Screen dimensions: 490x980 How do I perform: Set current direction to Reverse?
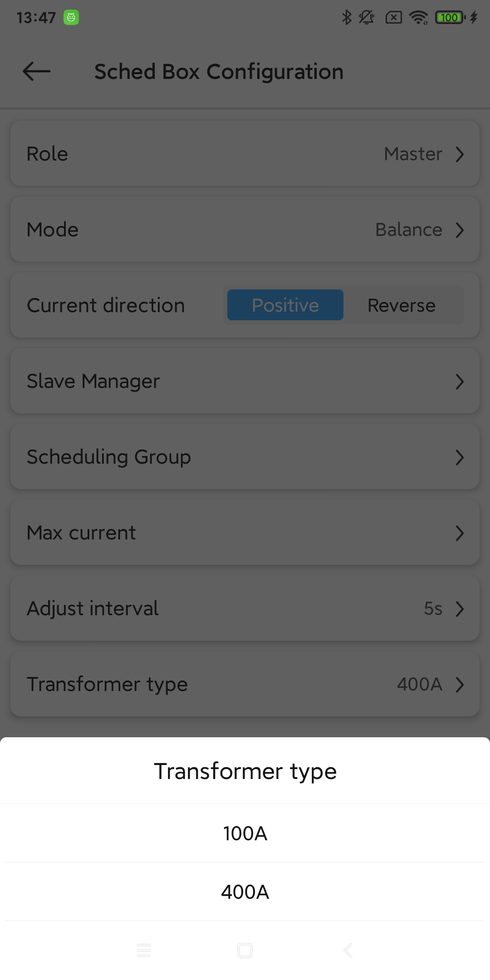pos(402,305)
